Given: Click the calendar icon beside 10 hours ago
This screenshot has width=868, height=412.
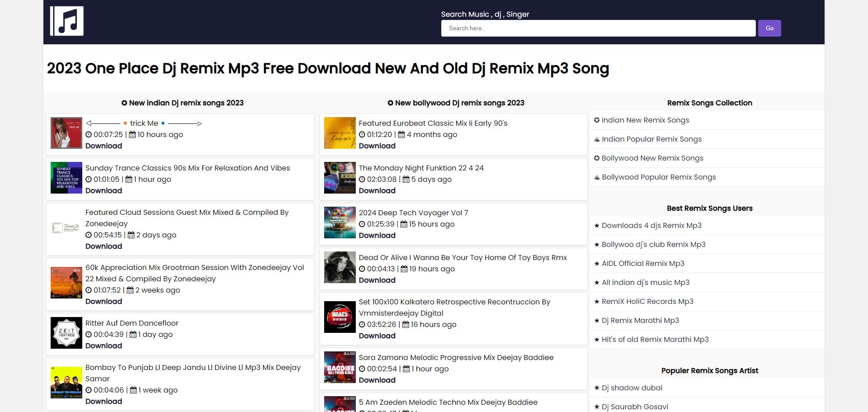Looking at the screenshot, I should pyautogui.click(x=132, y=134).
